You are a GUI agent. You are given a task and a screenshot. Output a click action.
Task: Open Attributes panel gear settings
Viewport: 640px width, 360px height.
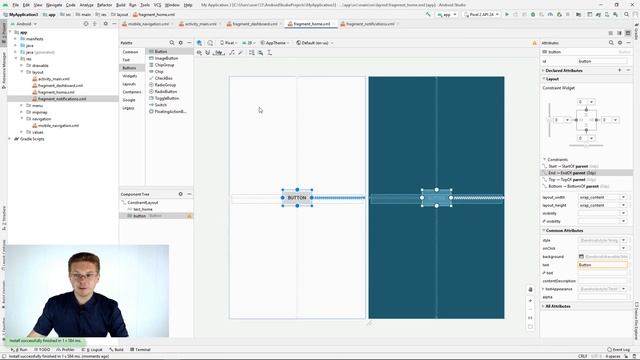pyautogui.click(x=620, y=42)
